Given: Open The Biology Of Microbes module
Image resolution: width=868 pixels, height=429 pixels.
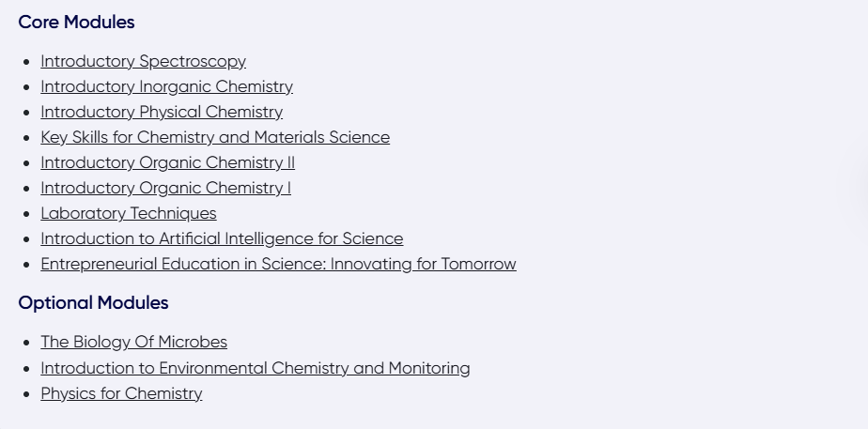Looking at the screenshot, I should [x=133, y=342].
